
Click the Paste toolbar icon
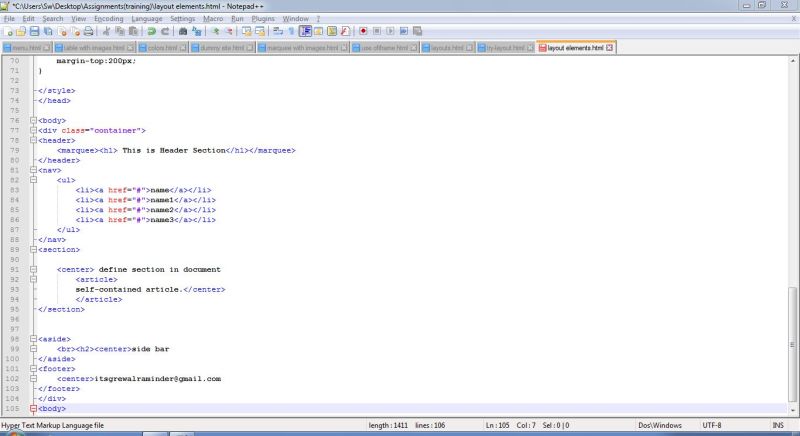[x=133, y=32]
